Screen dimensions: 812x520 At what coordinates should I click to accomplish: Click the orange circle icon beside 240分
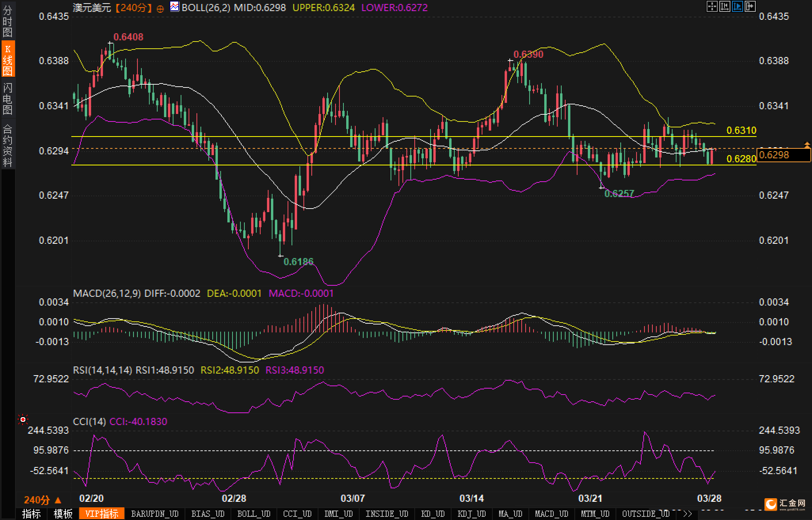pos(160,8)
